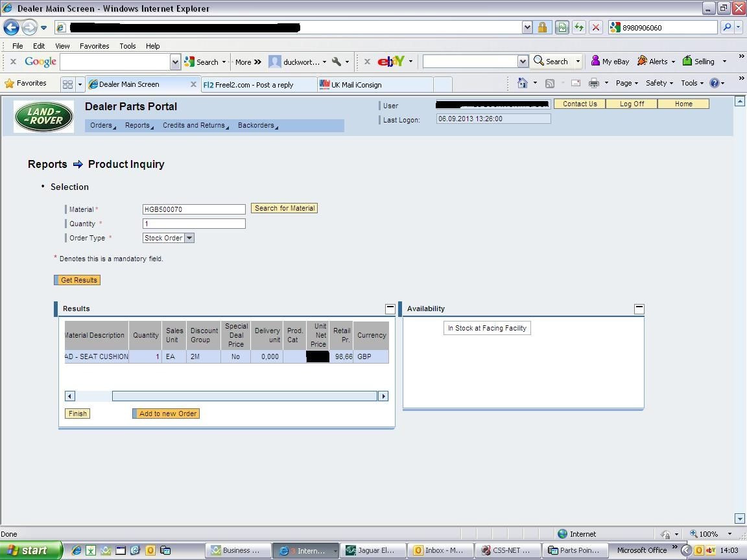Viewport: 747px width, 560px height.
Task: Expand the Orders portal menu
Action: (x=103, y=125)
